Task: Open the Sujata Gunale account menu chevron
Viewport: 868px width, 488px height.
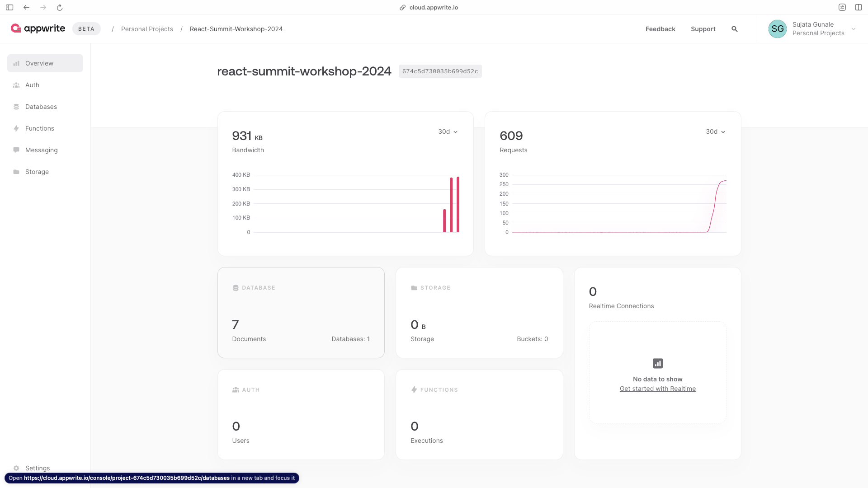Action: pyautogui.click(x=854, y=29)
